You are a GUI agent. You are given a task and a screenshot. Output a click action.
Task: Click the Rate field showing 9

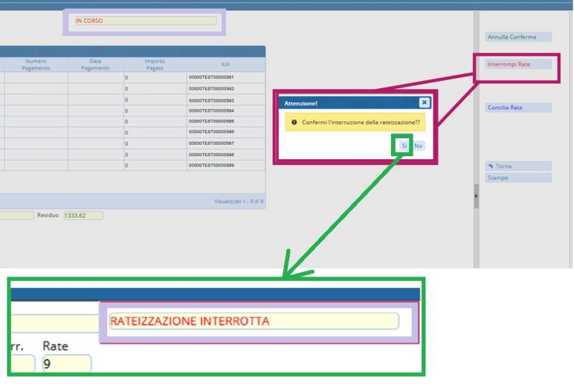[x=66, y=363]
